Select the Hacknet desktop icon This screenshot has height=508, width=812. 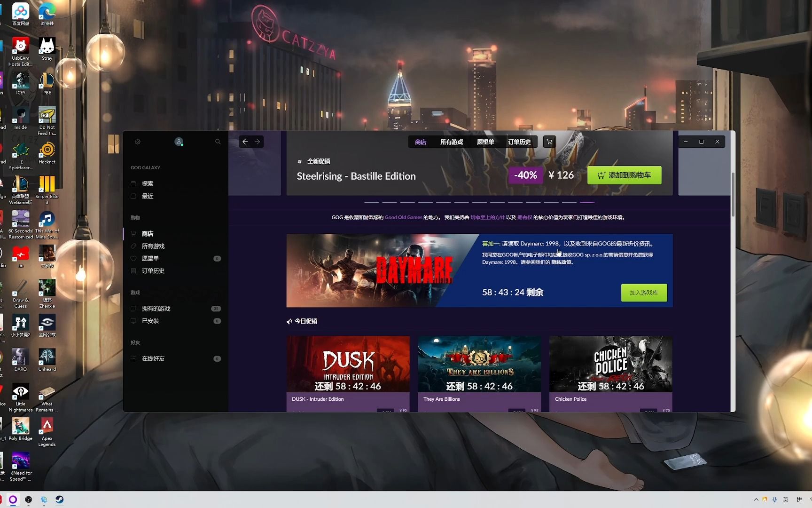tap(47, 153)
